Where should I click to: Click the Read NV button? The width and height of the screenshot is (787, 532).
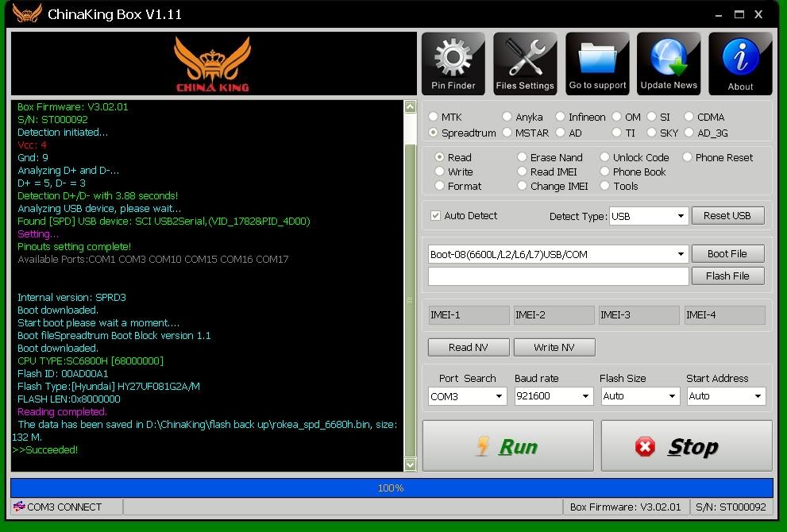(469, 347)
